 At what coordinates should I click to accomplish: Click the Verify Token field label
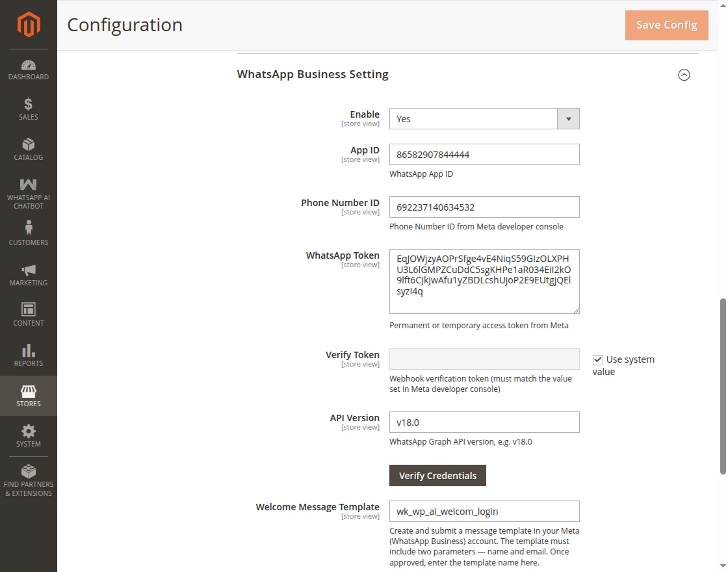point(352,355)
